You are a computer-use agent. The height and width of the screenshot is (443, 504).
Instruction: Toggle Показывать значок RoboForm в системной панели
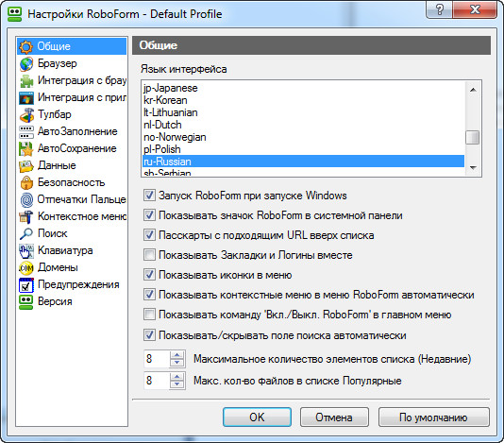[x=149, y=215]
